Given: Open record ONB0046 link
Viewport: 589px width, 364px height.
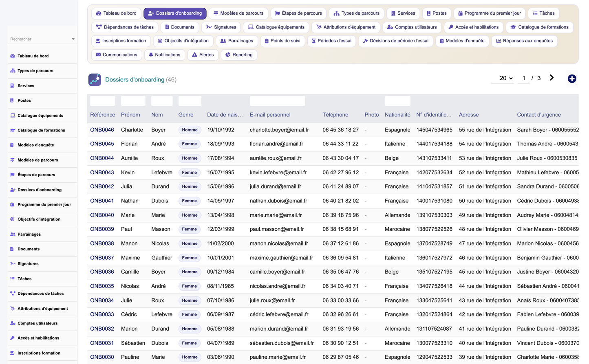Looking at the screenshot, I should (x=102, y=130).
